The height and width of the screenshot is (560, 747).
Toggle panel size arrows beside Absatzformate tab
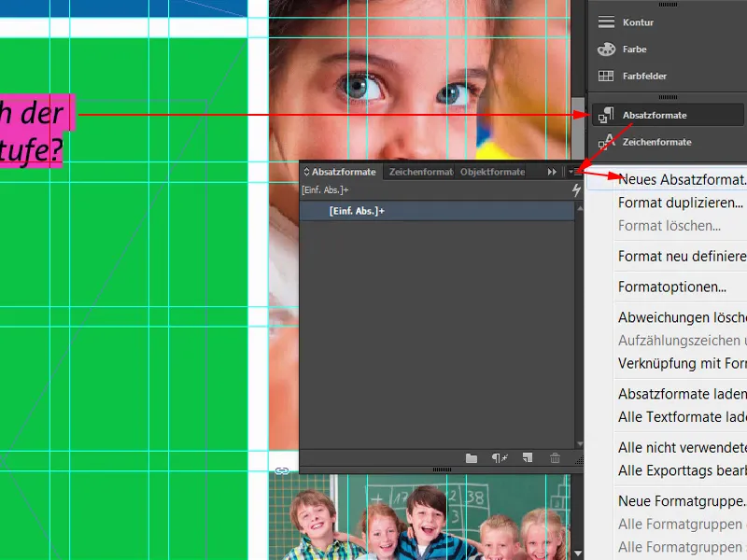pyautogui.click(x=307, y=172)
